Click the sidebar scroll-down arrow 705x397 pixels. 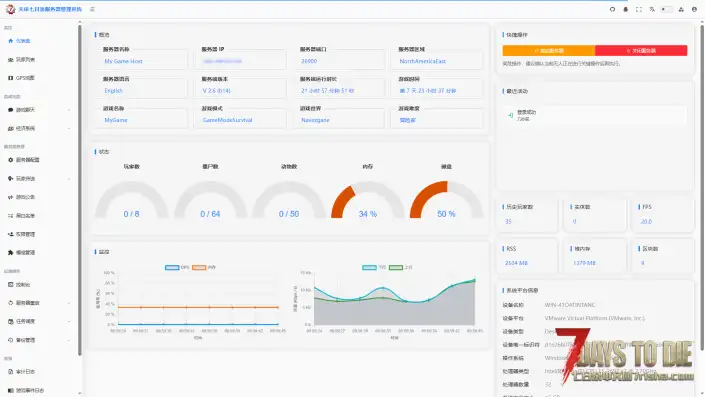(x=80, y=393)
